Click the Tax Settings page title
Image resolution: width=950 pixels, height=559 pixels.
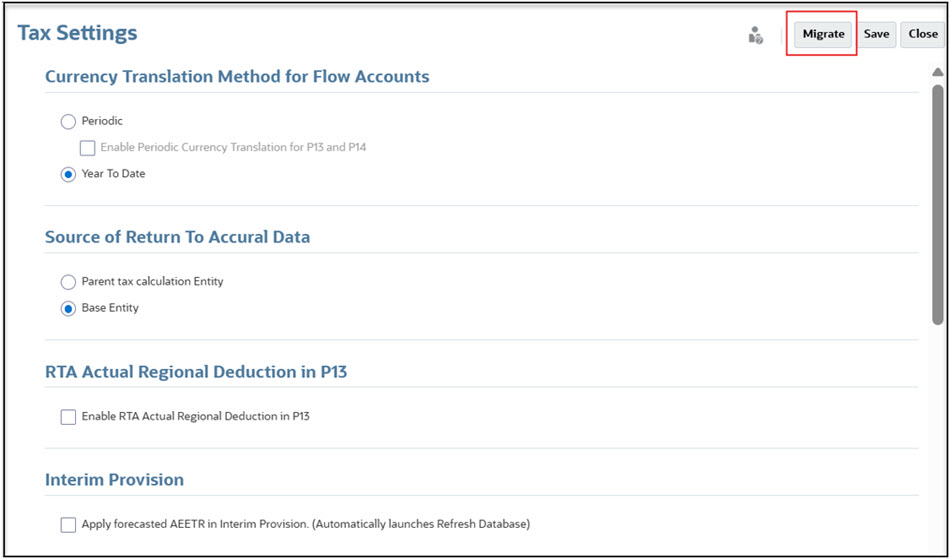coord(78,33)
